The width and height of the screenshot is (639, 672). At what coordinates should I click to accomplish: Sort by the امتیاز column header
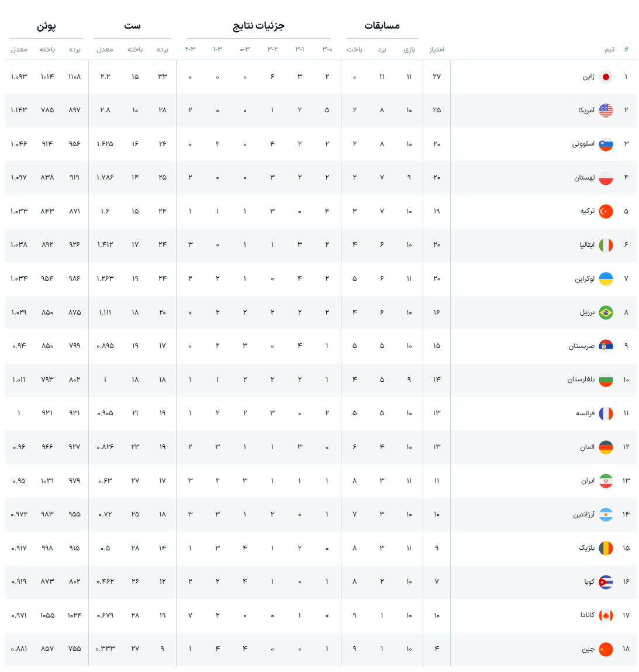pyautogui.click(x=437, y=49)
